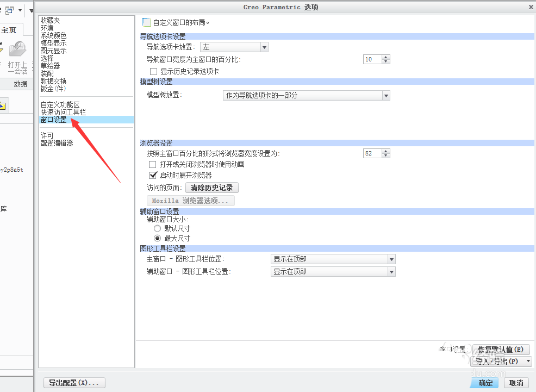536x392 pixels.
Task: Click the navigation width percentage field showing 10
Action: pyautogui.click(x=372, y=59)
